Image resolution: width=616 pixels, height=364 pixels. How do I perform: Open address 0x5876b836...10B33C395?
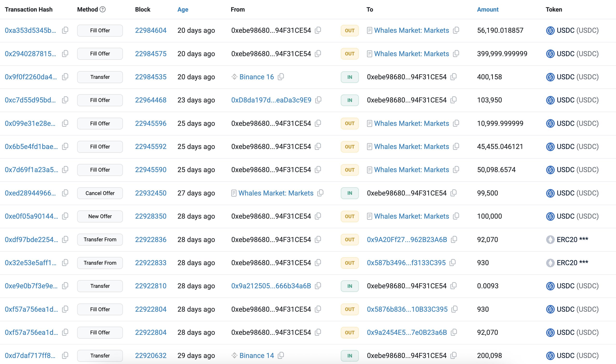[x=407, y=309]
